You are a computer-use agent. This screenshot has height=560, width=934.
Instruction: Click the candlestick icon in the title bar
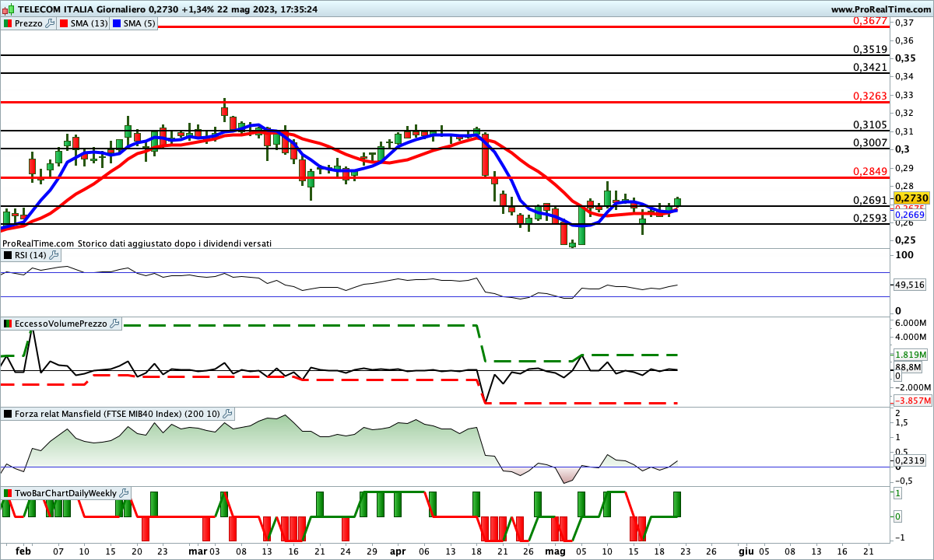[8, 9]
